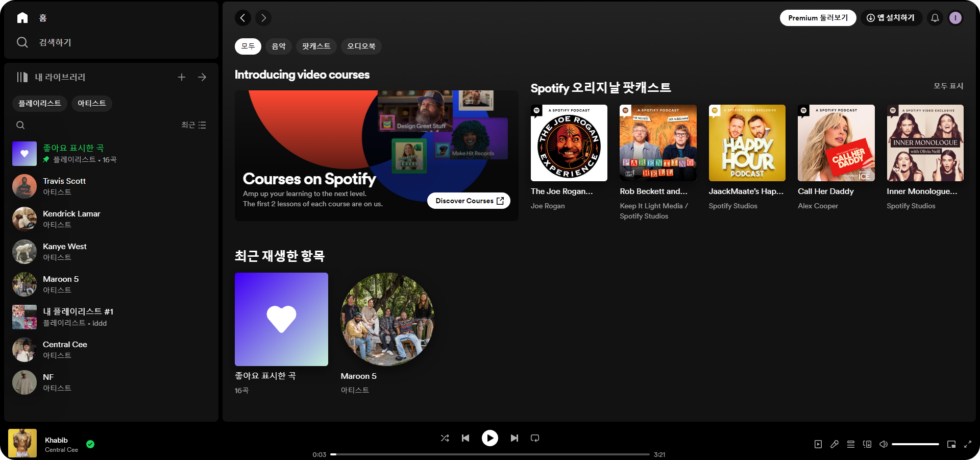Viewport: 980px width, 460px height.
Task: Open 내 플레이리스트 #1 in library
Action: coord(111,317)
